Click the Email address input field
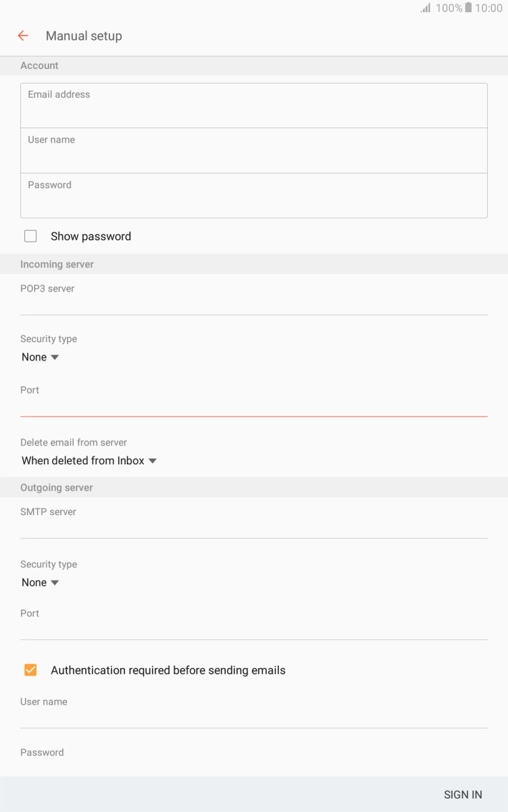Screen dimensions: 508x812 tap(253, 105)
